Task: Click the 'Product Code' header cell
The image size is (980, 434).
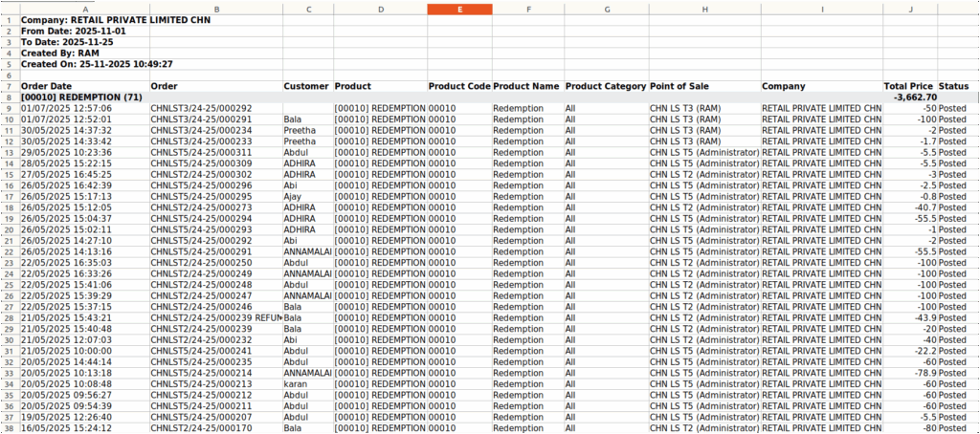Action: (459, 86)
